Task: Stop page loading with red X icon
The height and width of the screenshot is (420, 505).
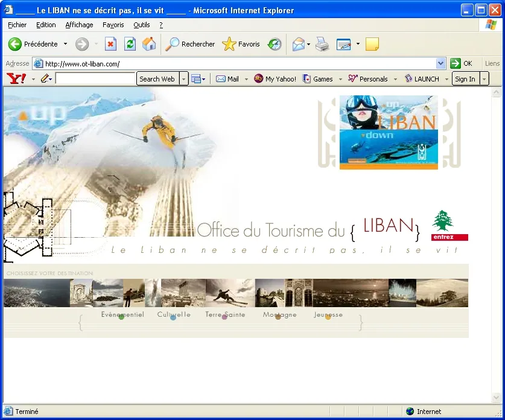Action: click(x=110, y=44)
